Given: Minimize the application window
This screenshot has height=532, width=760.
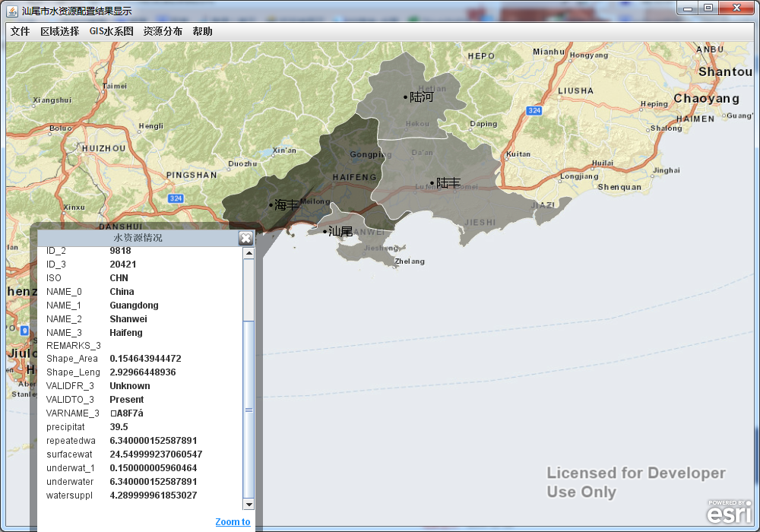Looking at the screenshot, I should pos(688,8).
